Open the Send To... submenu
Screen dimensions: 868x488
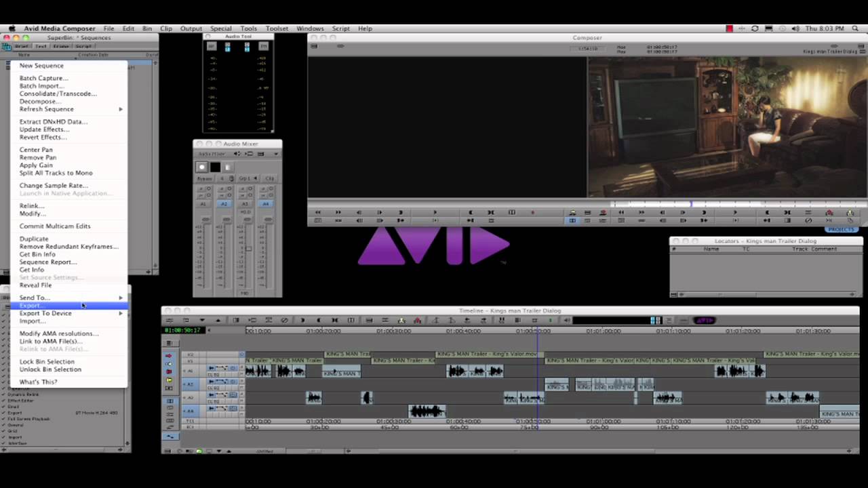69,298
